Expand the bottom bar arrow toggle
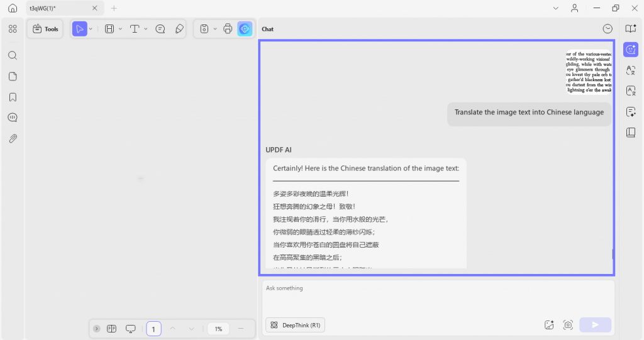Image resolution: width=644 pixels, height=340 pixels. [x=96, y=329]
